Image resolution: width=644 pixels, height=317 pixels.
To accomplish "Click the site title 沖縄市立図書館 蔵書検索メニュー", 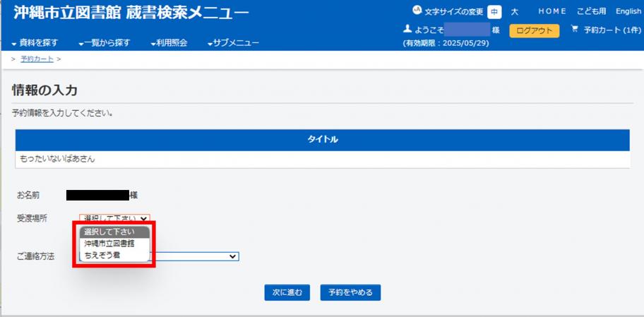I will [131, 13].
